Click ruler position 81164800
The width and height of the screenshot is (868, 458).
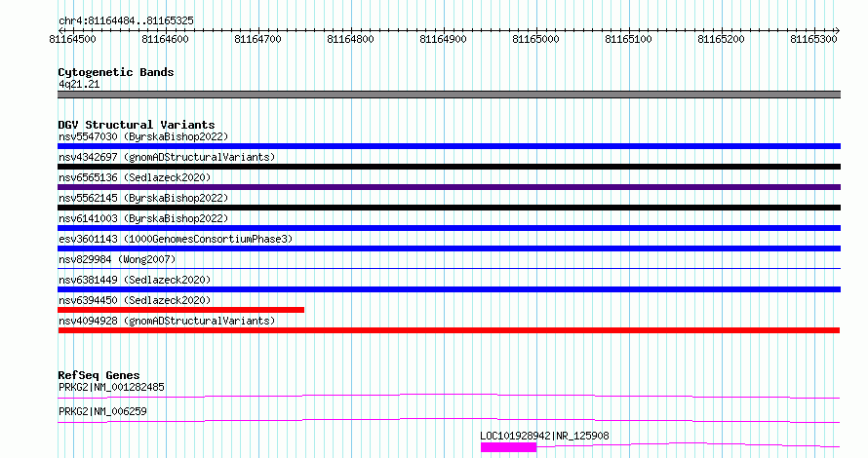click(x=350, y=39)
